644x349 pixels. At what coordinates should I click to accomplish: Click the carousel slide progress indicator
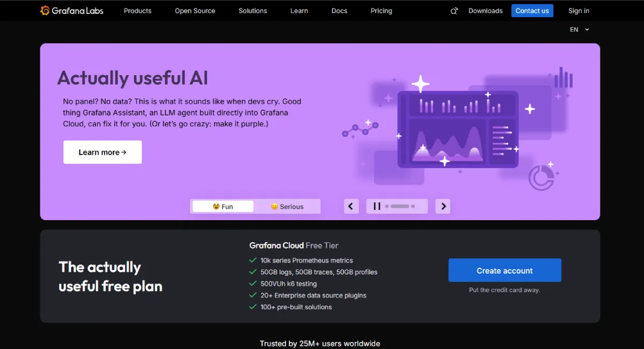tap(402, 206)
